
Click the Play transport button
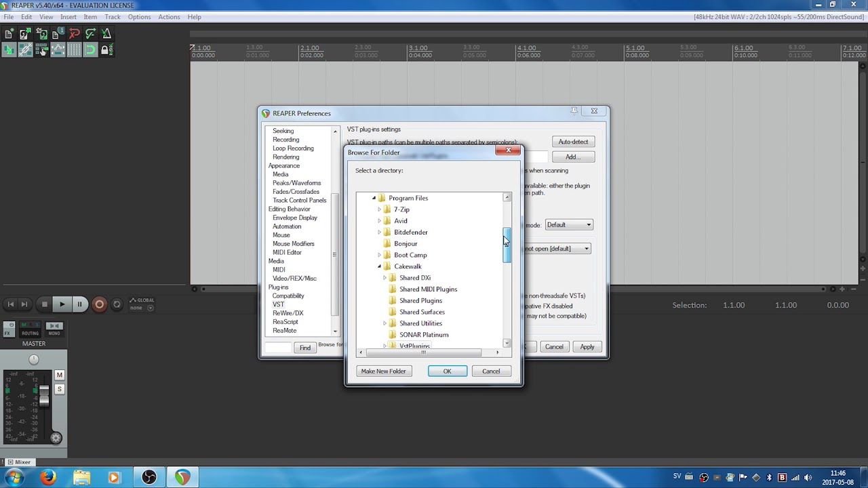tap(62, 304)
